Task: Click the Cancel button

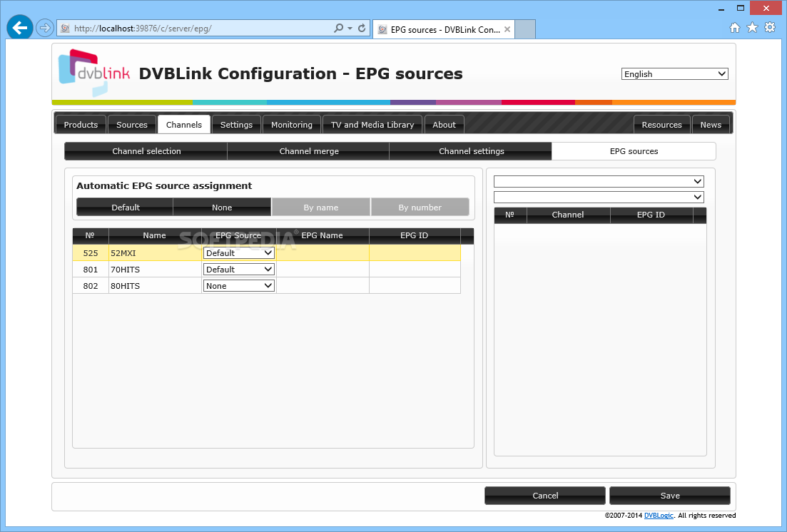Action: click(545, 496)
